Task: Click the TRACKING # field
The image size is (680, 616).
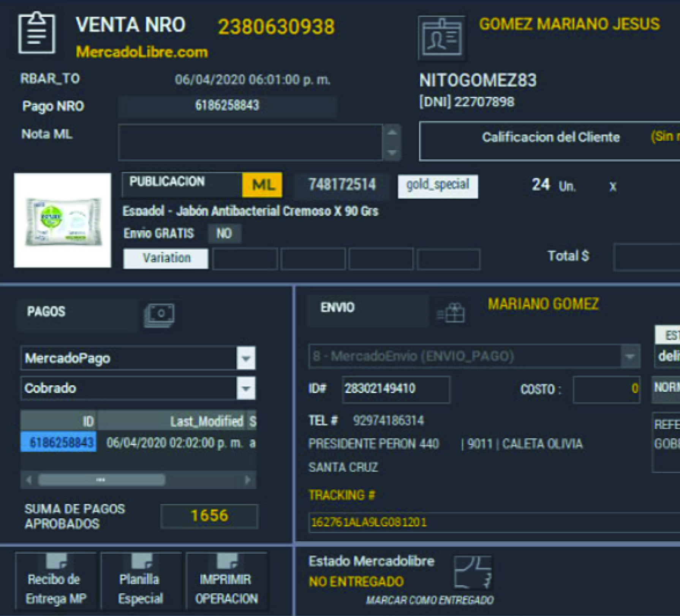Action: tap(494, 522)
